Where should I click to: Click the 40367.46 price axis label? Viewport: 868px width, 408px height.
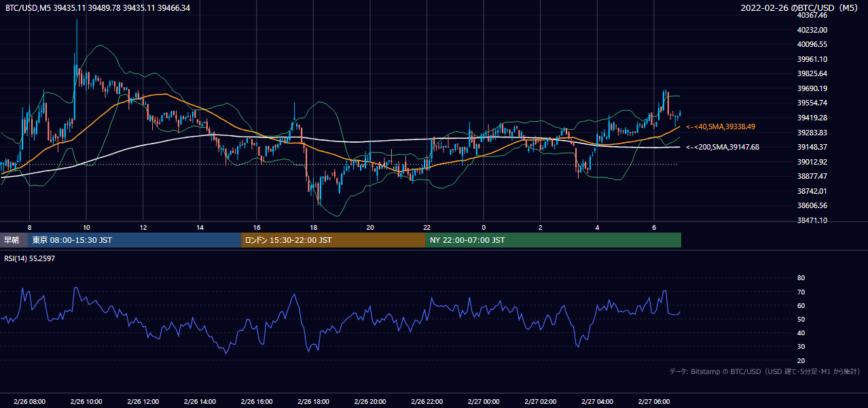pyautogui.click(x=812, y=15)
